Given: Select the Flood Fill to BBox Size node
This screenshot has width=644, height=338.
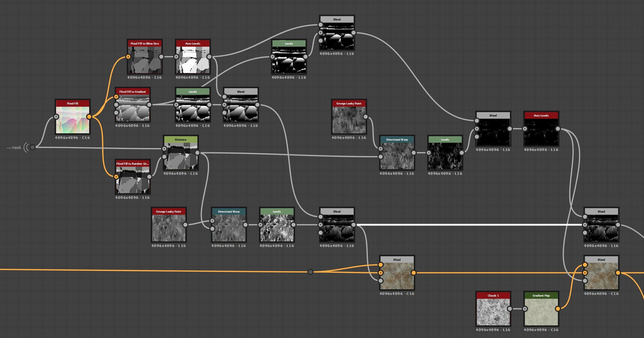Looking at the screenshot, I should pyautogui.click(x=144, y=60).
